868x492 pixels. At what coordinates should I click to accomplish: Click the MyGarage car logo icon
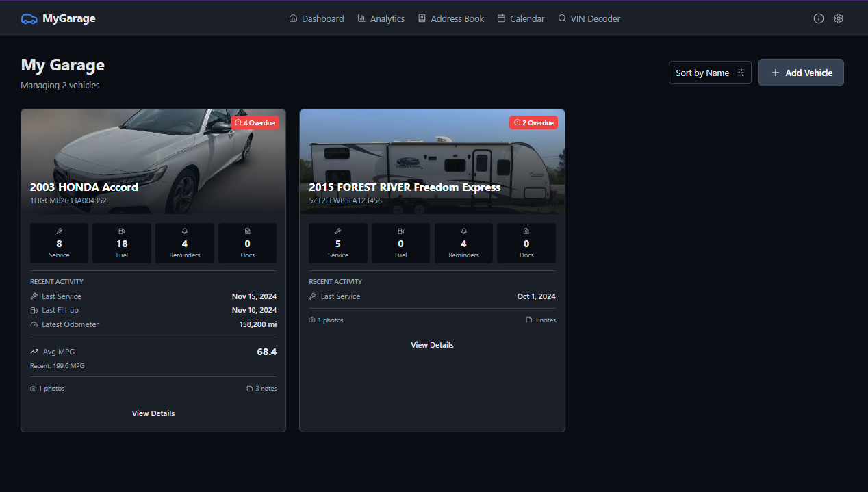[29, 18]
